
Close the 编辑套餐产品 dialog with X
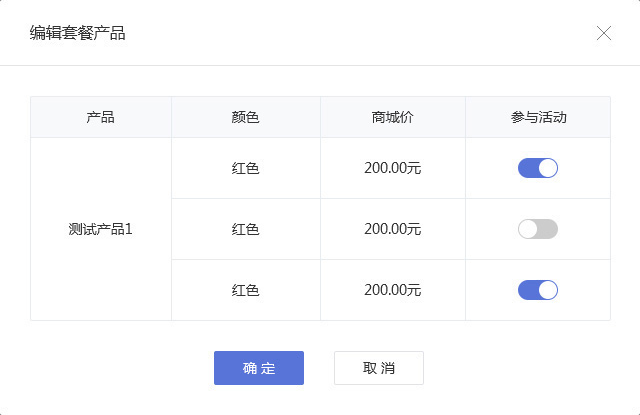(x=604, y=33)
